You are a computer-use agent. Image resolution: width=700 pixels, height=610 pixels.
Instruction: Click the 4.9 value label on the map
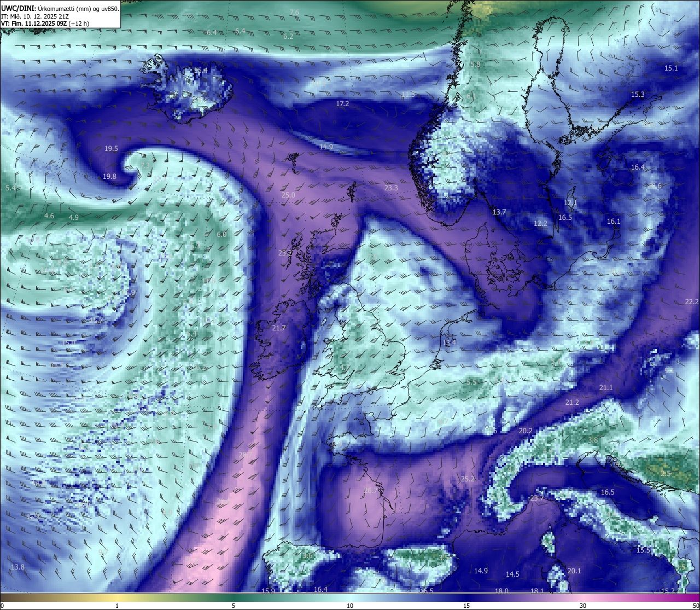pos(74,218)
